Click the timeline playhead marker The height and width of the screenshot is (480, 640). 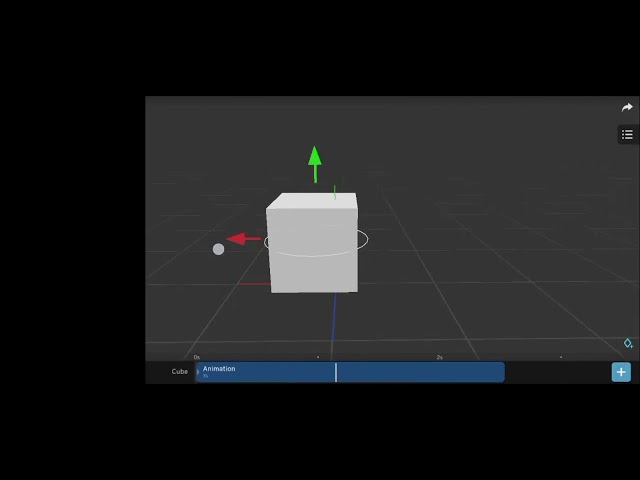coord(336,372)
